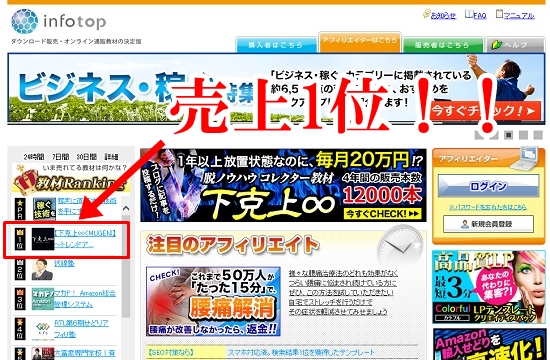Click the infotop globe logo
This screenshot has height=360, width=550.
pyautogui.click(x=24, y=21)
